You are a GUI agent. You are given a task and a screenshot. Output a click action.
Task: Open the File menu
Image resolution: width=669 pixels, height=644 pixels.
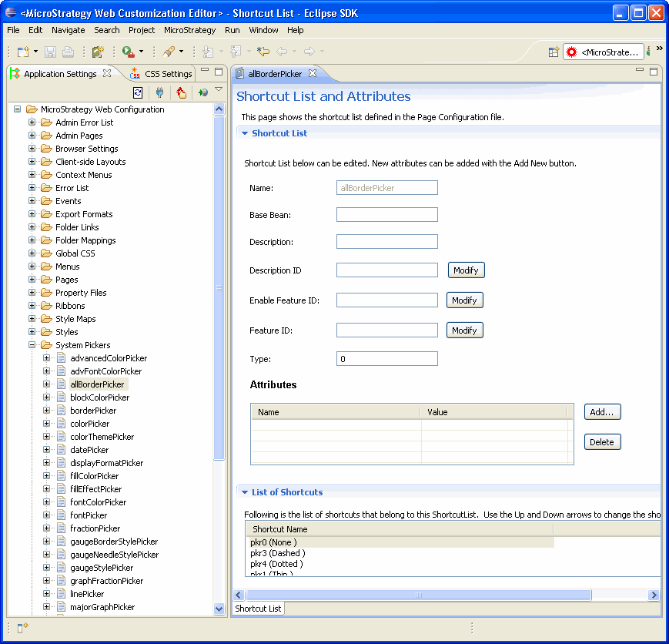coord(13,30)
